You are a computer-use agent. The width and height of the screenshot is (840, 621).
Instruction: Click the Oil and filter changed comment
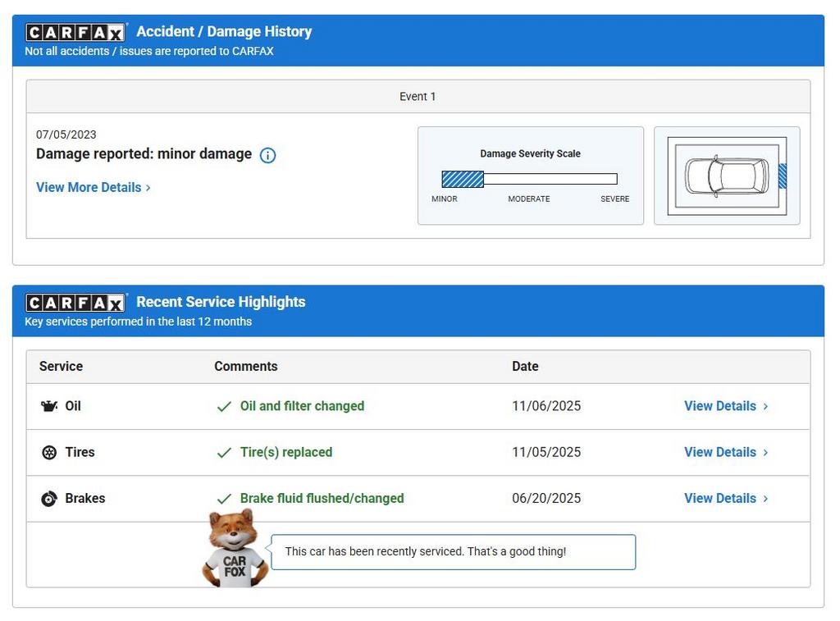(x=302, y=406)
